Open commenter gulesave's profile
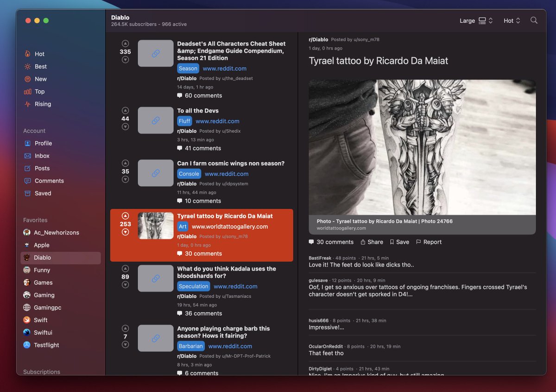The height and width of the screenshot is (392, 556). coord(318,280)
